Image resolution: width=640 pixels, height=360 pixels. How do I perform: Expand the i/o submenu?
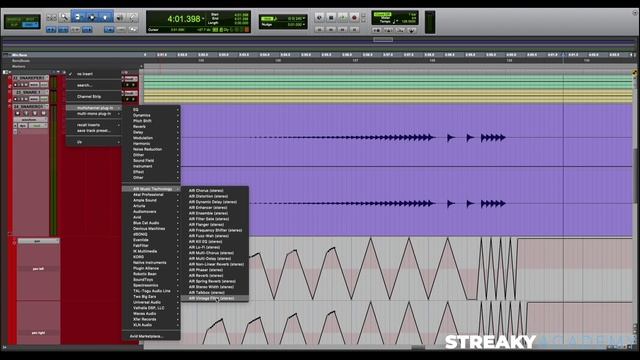(94, 142)
